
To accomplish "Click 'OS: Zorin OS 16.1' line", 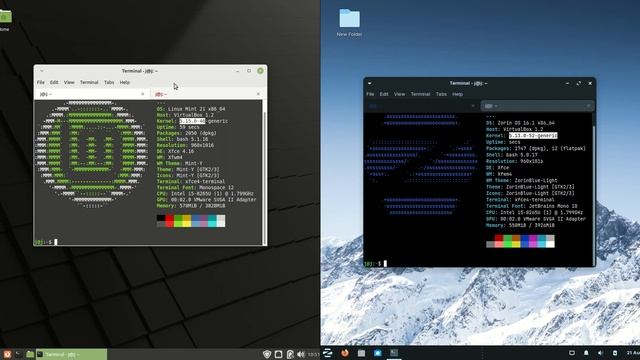I will click(520, 123).
